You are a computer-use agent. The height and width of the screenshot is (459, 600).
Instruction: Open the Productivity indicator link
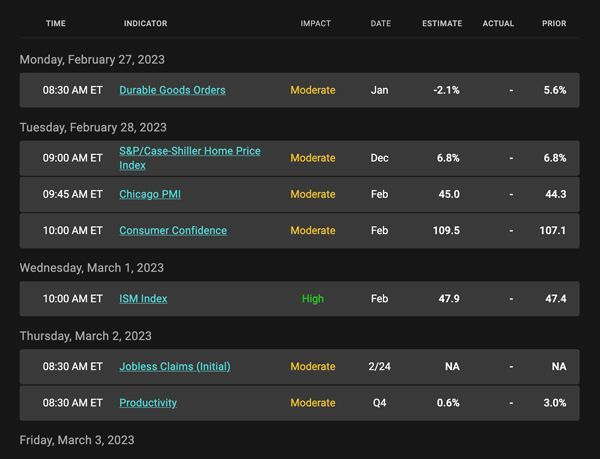(x=148, y=403)
